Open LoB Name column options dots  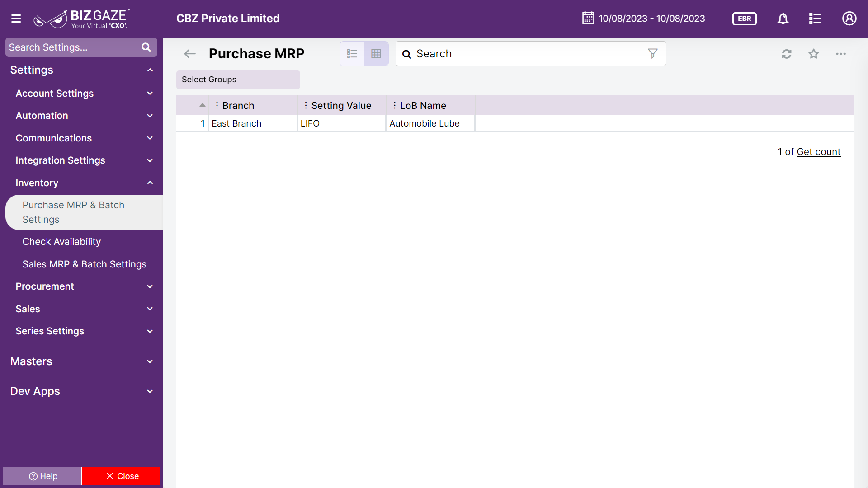coord(395,105)
